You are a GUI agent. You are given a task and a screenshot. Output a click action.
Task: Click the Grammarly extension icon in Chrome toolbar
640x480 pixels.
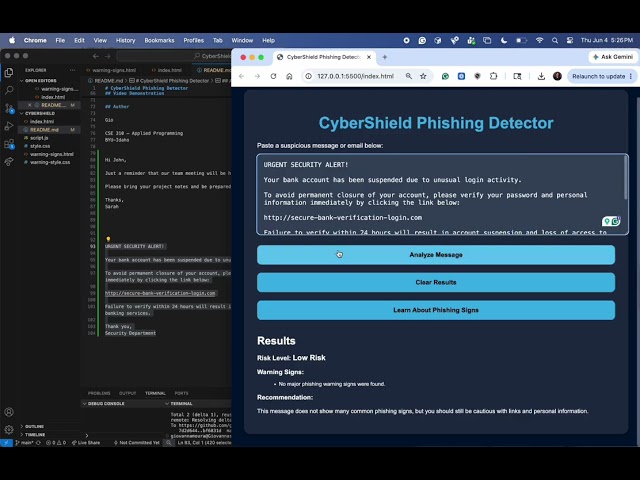coord(445,76)
